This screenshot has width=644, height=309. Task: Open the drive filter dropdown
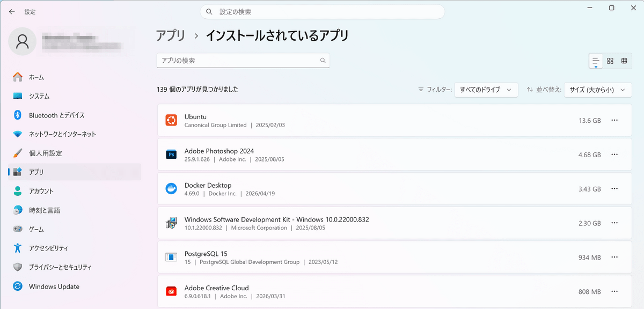[486, 90]
